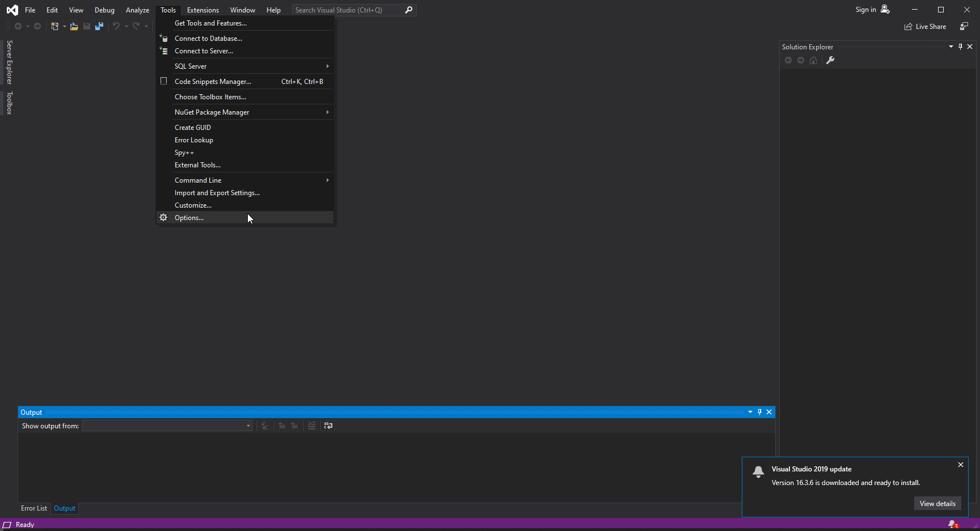Select Import and Export Settings menu item
980x531 pixels.
245,193
